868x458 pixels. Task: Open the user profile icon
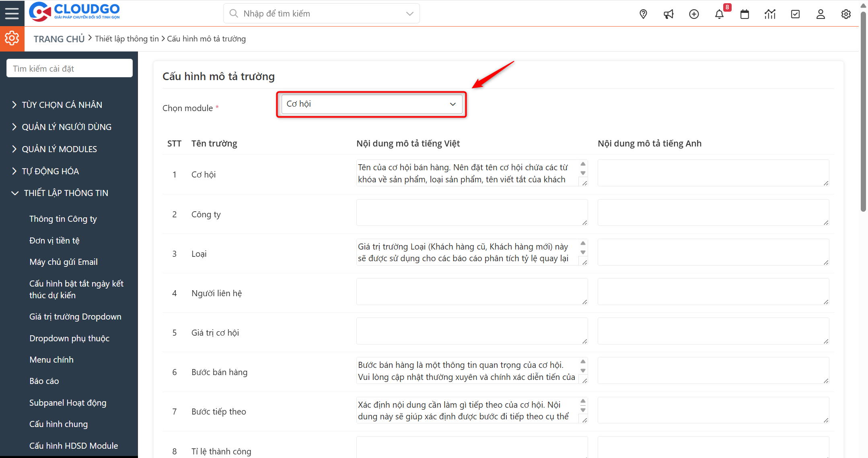point(821,13)
